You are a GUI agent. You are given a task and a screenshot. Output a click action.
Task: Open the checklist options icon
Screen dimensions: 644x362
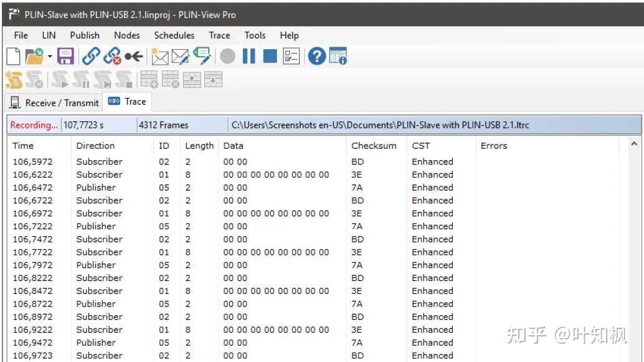tap(291, 56)
